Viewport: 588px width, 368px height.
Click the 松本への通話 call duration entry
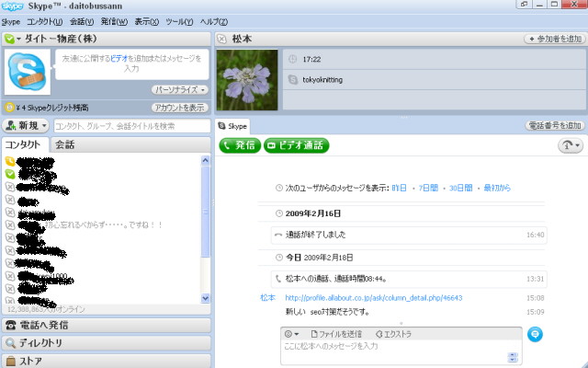409,279
